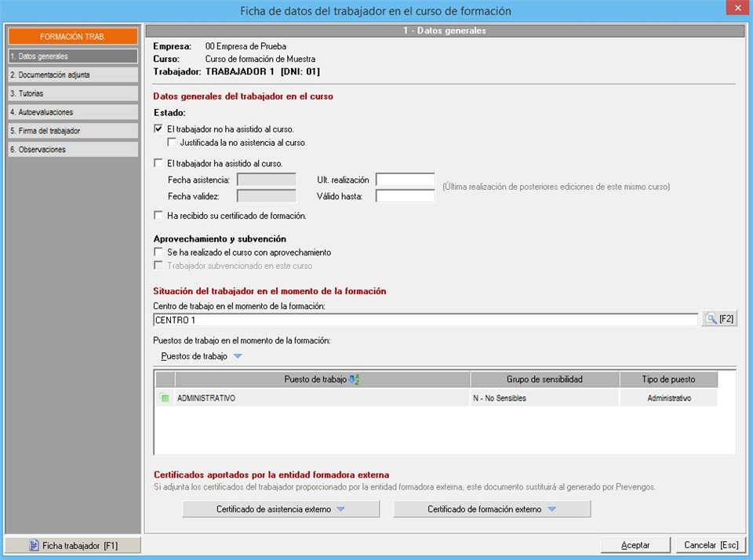
Task: Enable 'Se ha realizado el curso con aprovechamiento'
Action: tap(158, 252)
